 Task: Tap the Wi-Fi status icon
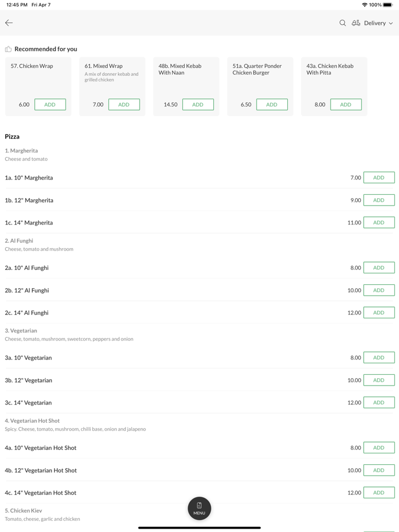point(364,5)
